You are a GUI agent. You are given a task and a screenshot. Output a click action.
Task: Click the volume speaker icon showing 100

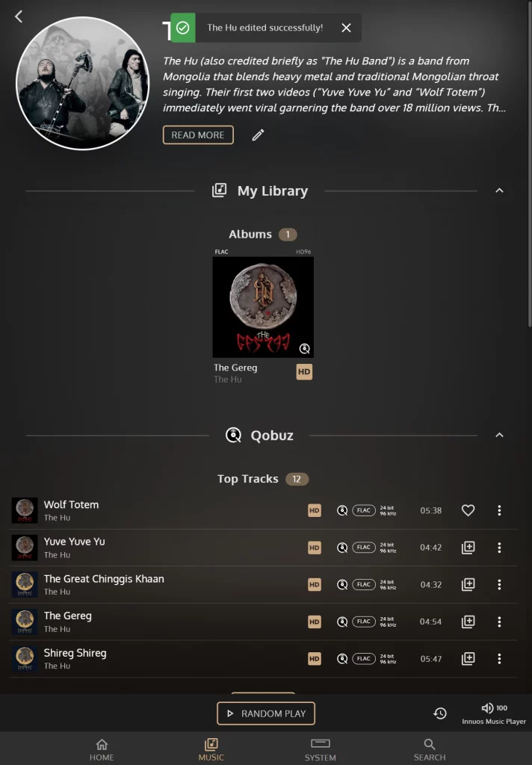[487, 708]
